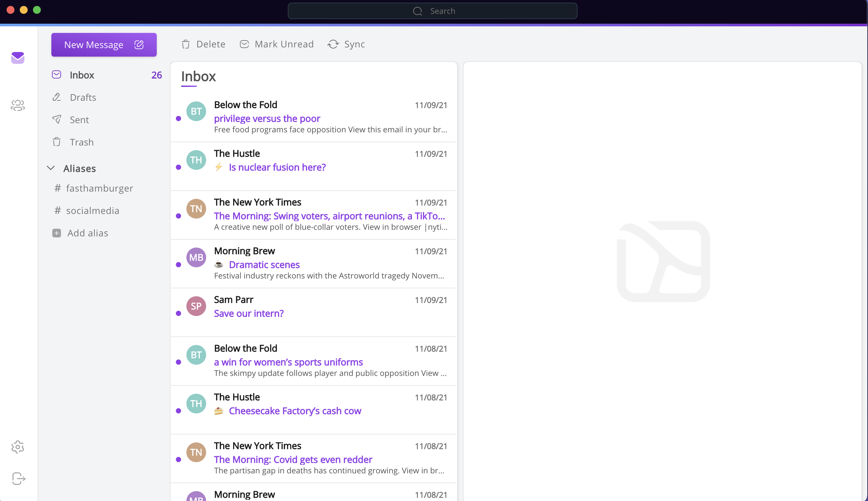
Task: Collapse the Aliases section chevron
Action: click(51, 168)
